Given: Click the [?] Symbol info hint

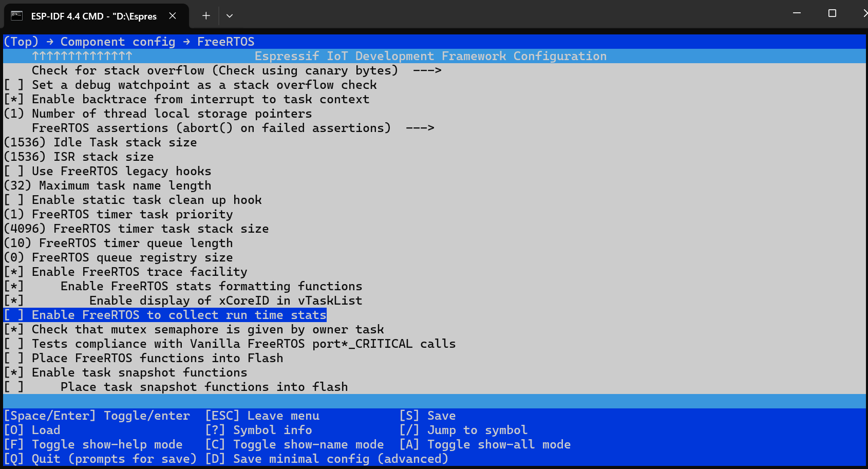Looking at the screenshot, I should (x=258, y=430).
